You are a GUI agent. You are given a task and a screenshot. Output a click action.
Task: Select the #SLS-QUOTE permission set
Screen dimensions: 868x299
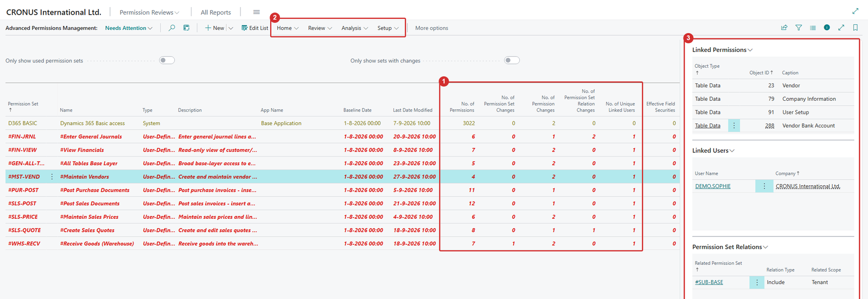tap(24, 230)
